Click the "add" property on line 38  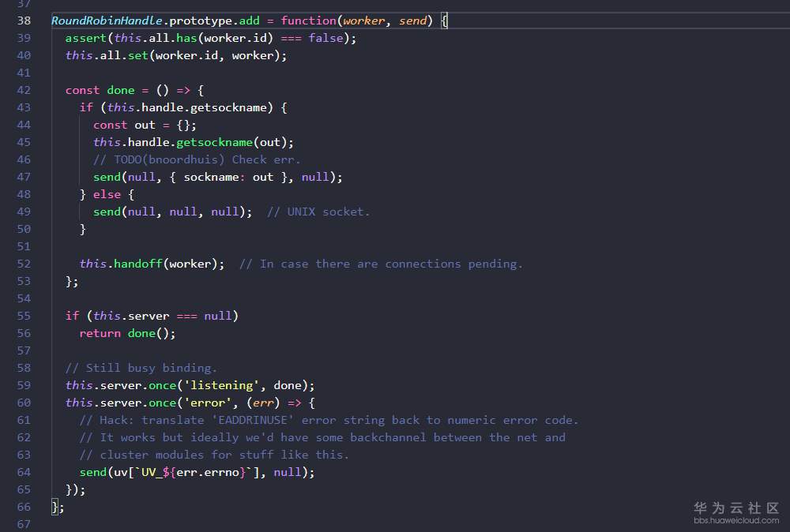250,21
